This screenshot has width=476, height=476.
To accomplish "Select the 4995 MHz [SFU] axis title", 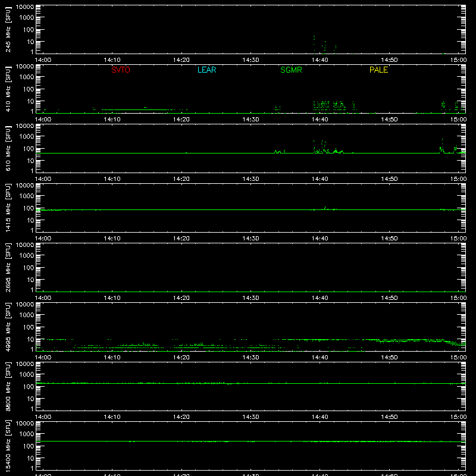I will coord(8,327).
